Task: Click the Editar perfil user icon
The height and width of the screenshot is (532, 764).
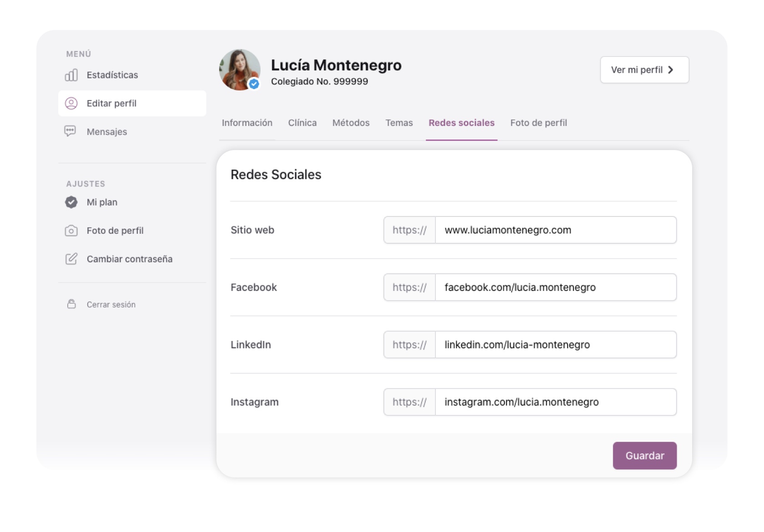Action: 71,103
